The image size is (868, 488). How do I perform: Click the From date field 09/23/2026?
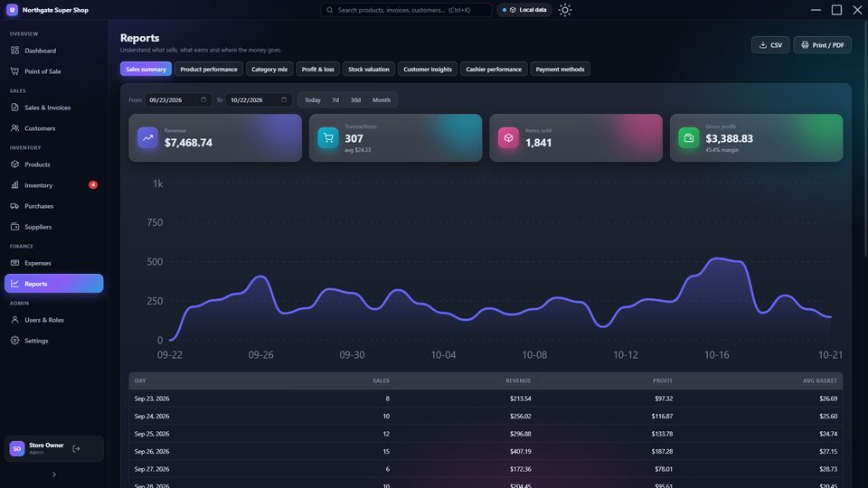coord(178,100)
